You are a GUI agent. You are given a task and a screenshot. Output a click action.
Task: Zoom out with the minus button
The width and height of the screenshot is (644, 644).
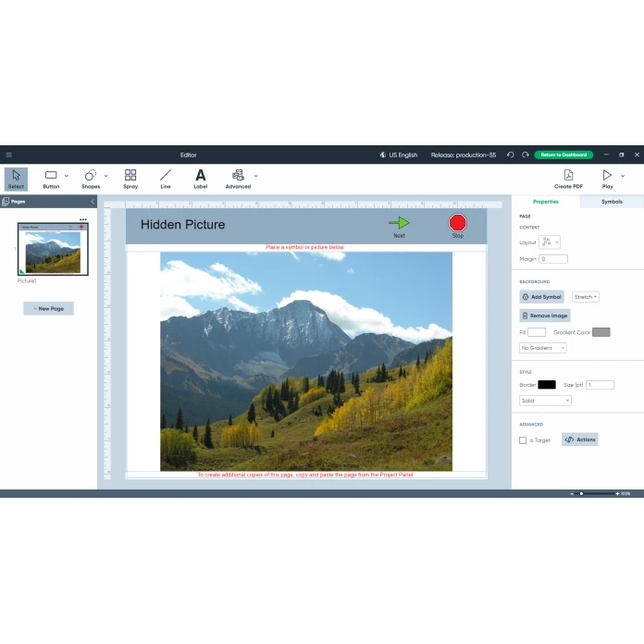(572, 494)
